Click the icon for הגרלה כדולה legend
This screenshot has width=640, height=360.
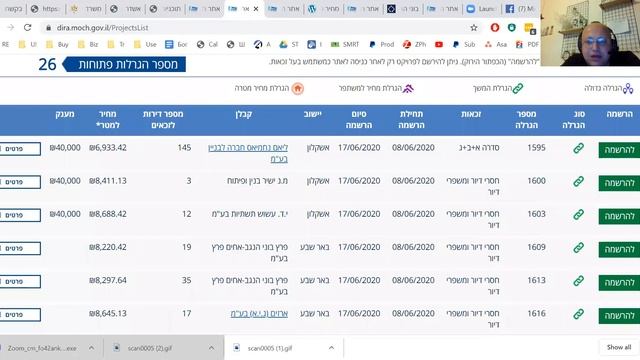(x=628, y=88)
